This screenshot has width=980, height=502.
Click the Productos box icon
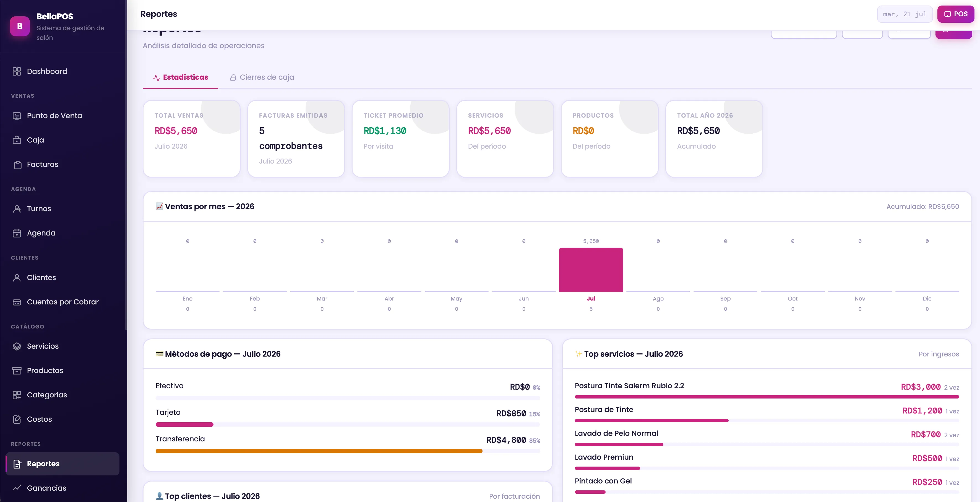point(17,371)
